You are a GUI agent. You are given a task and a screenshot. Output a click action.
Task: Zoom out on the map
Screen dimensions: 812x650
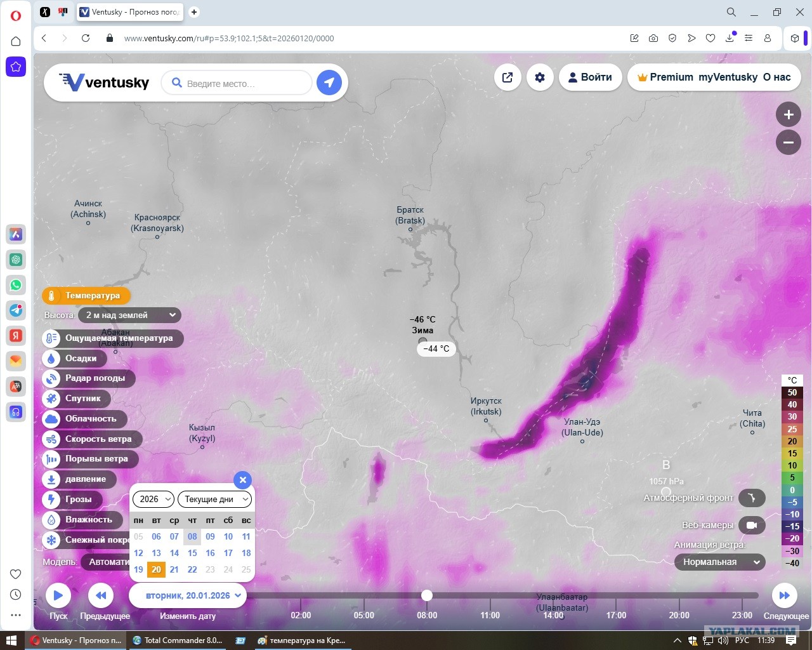pyautogui.click(x=789, y=142)
